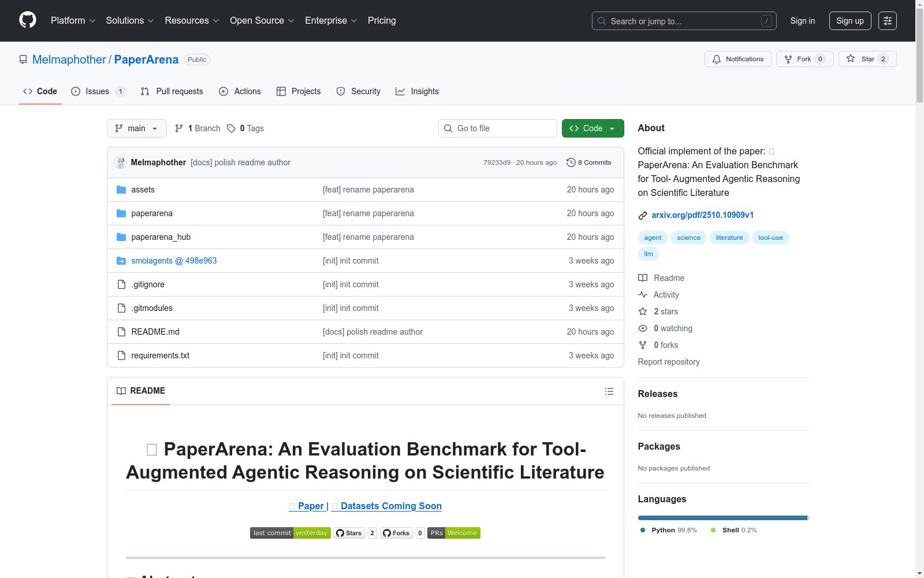
Task: Select the README tab
Action: pyautogui.click(x=141, y=391)
